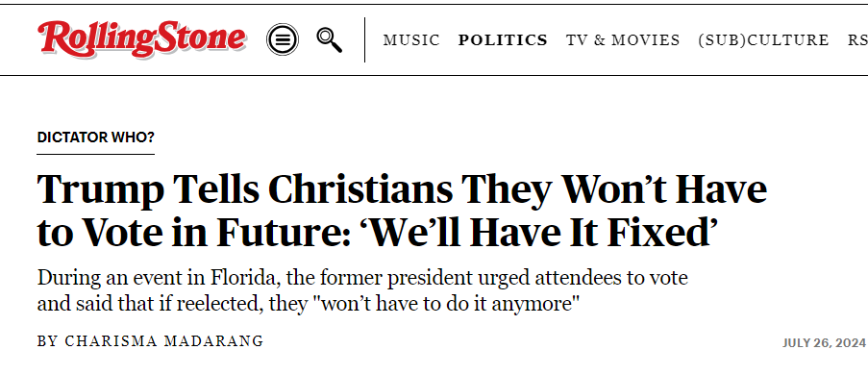This screenshot has height=375, width=868.
Task: Click author name Charisma Madarang
Action: [x=163, y=341]
